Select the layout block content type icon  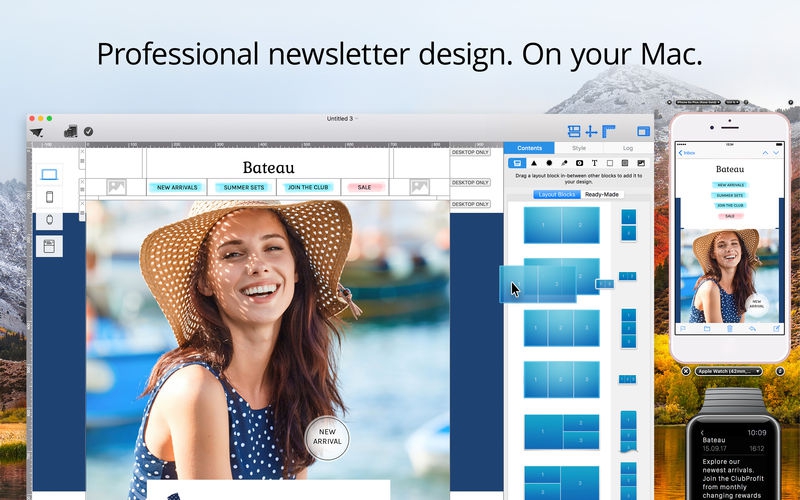click(517, 163)
